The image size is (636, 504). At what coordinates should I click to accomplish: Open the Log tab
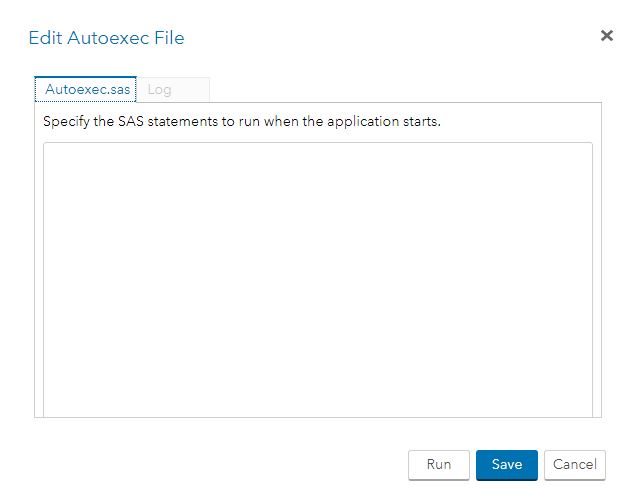tap(174, 90)
